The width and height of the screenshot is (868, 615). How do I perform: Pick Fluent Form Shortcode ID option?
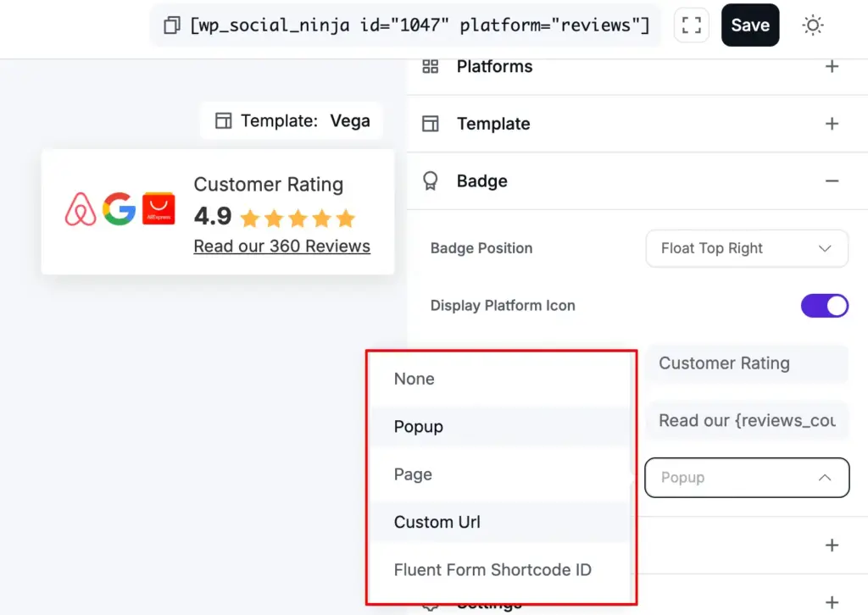tap(492, 570)
